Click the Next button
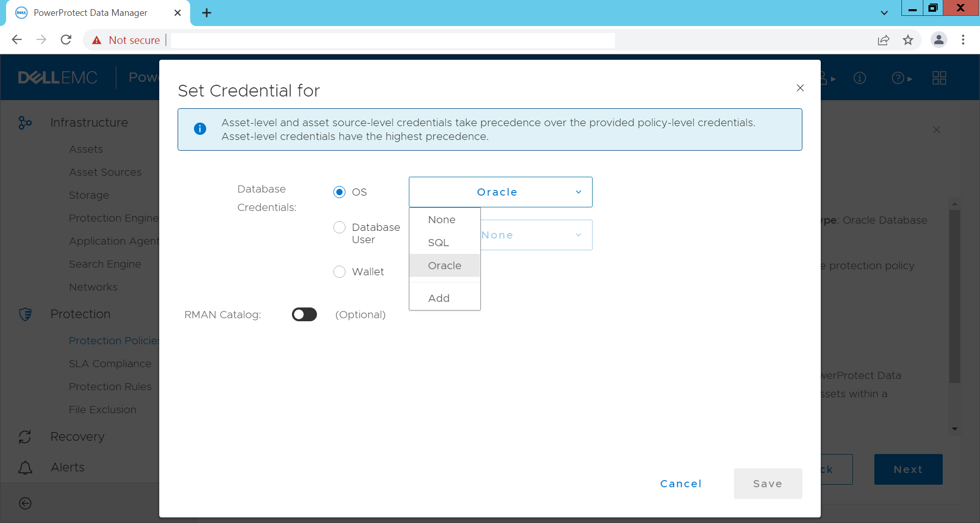This screenshot has width=980, height=523. point(908,469)
